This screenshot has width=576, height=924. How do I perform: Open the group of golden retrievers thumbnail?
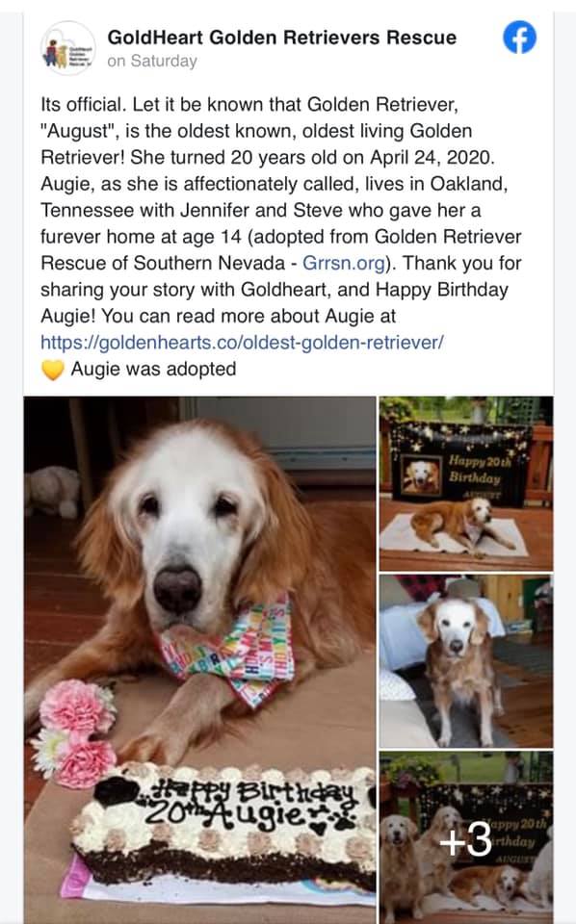[466, 838]
